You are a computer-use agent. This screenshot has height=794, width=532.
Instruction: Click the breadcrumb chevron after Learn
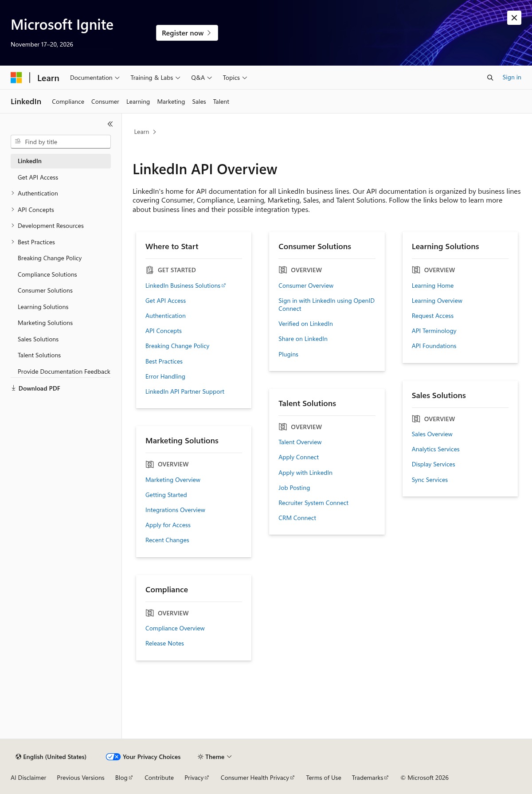click(154, 132)
